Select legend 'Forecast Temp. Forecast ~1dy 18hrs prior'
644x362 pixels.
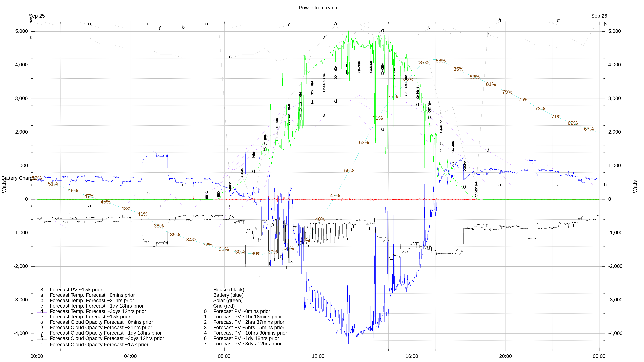point(96,306)
